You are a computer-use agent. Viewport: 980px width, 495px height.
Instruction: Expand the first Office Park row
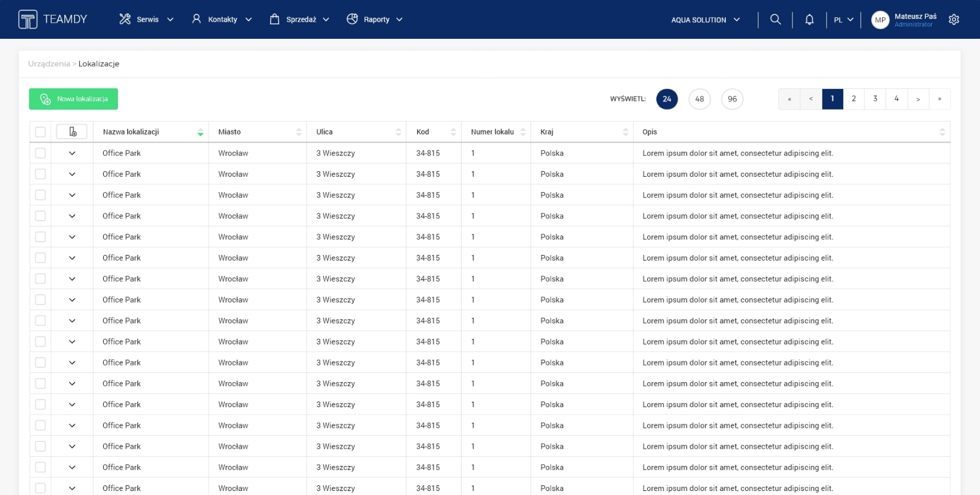tap(72, 153)
